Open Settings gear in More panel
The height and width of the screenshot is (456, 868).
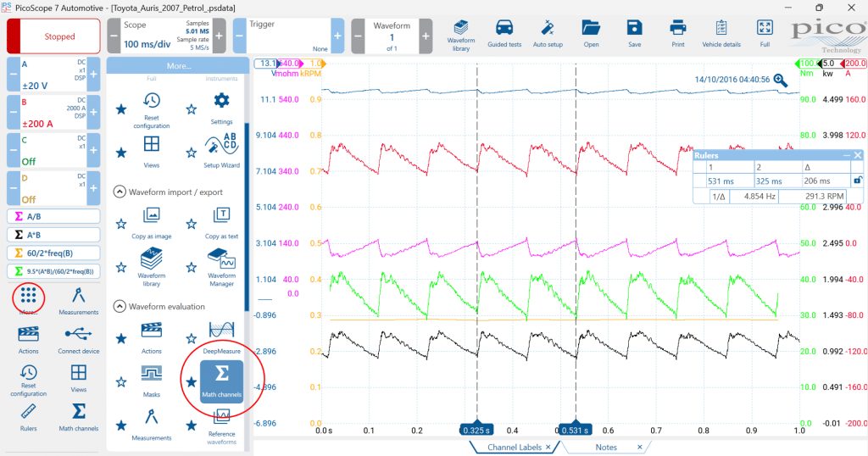coord(221,108)
